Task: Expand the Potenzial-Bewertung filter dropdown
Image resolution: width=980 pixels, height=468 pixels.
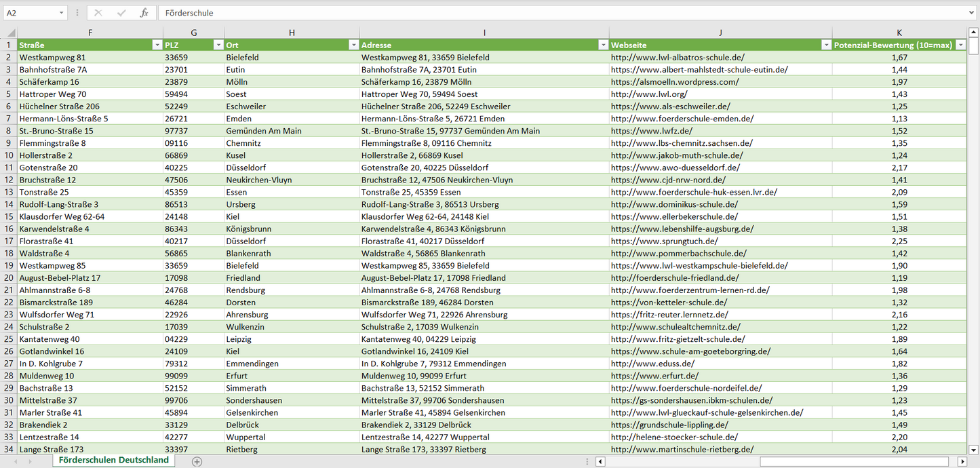Action: tap(960, 45)
